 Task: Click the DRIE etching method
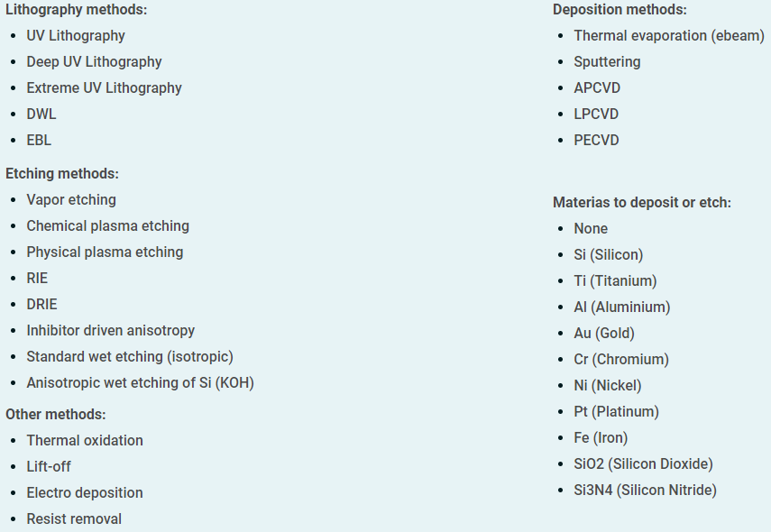pos(41,305)
